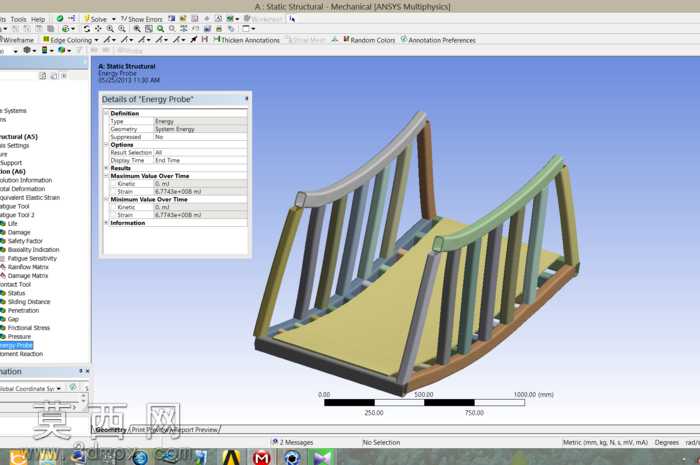Toggle Wireframe display

tap(17, 40)
